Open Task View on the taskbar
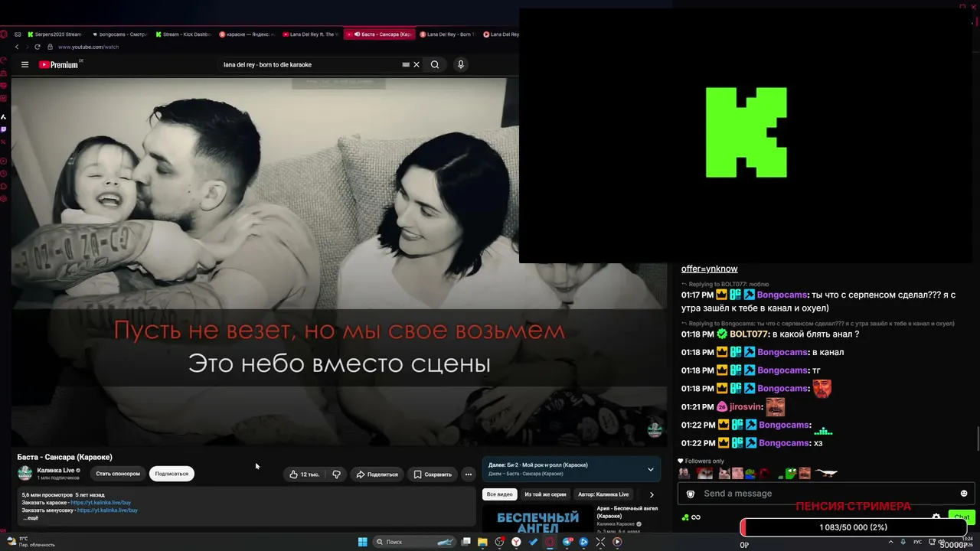Image resolution: width=980 pixels, height=551 pixels. coord(465,542)
